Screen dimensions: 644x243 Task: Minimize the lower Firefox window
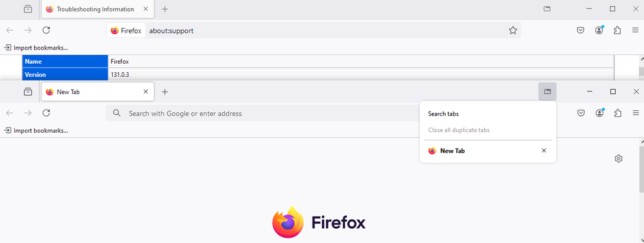(x=589, y=92)
